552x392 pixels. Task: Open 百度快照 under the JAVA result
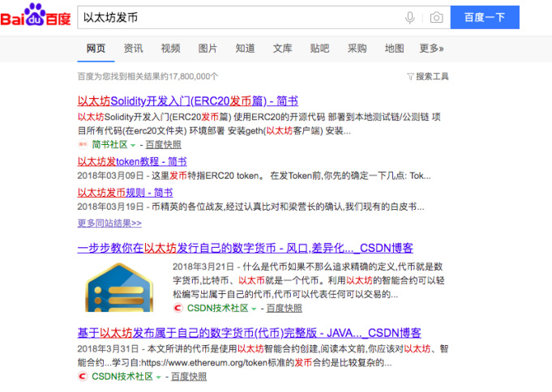tap(189, 377)
